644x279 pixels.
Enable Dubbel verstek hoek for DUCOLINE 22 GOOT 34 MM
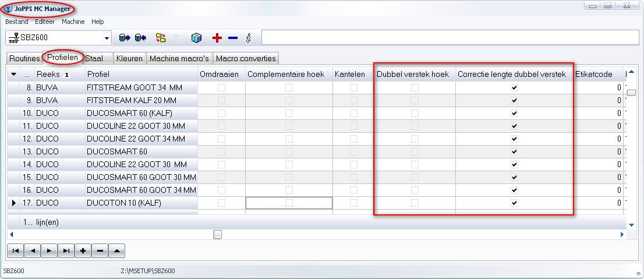click(x=415, y=139)
